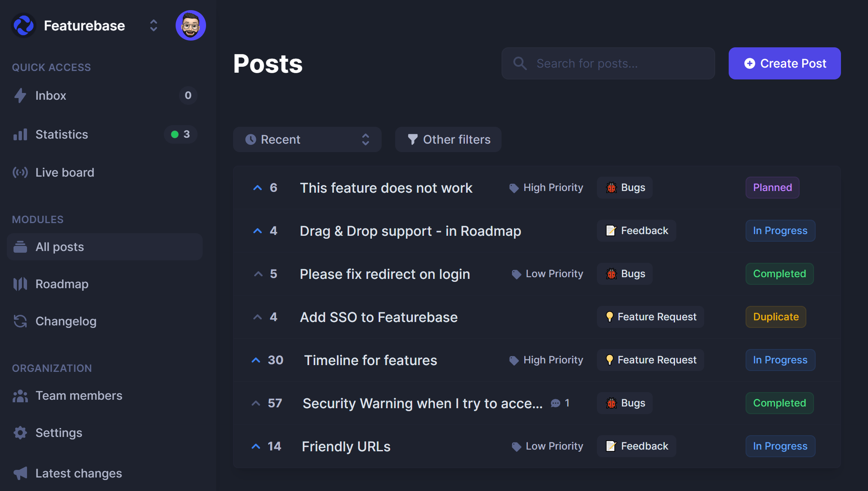Image resolution: width=868 pixels, height=491 pixels.
Task: Open Settings from the sidebar
Action: pos(59,433)
